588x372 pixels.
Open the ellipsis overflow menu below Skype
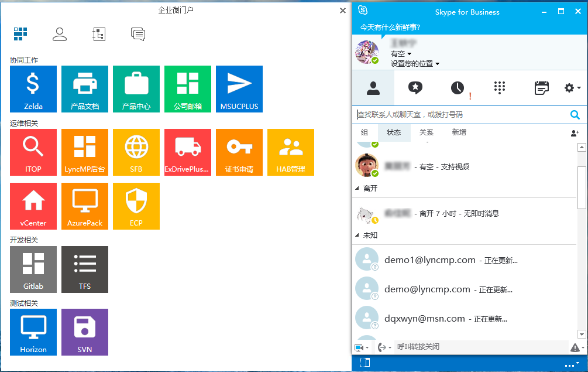[x=572, y=364]
